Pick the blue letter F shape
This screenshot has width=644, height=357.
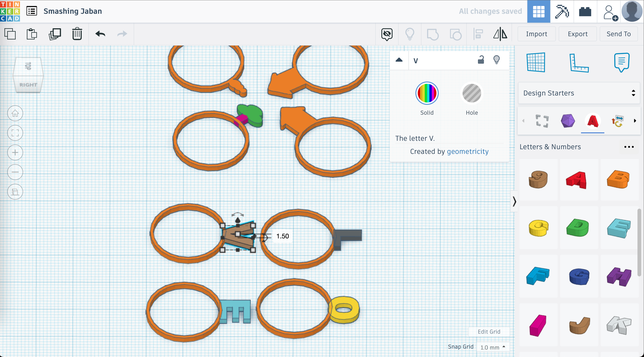pyautogui.click(x=538, y=276)
